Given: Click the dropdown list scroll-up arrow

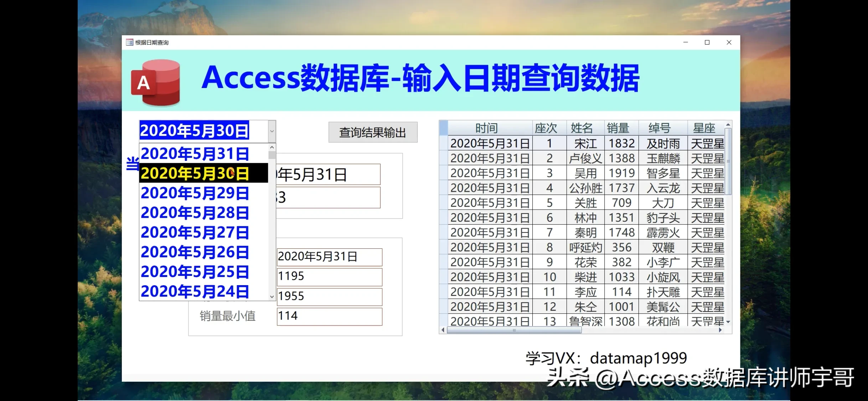Looking at the screenshot, I should point(272,148).
